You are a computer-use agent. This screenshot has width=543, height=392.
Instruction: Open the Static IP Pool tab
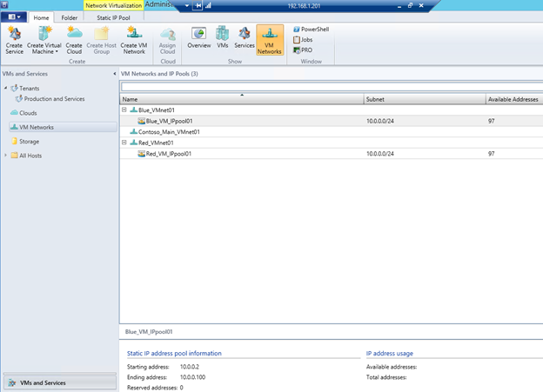pyautogui.click(x=113, y=17)
